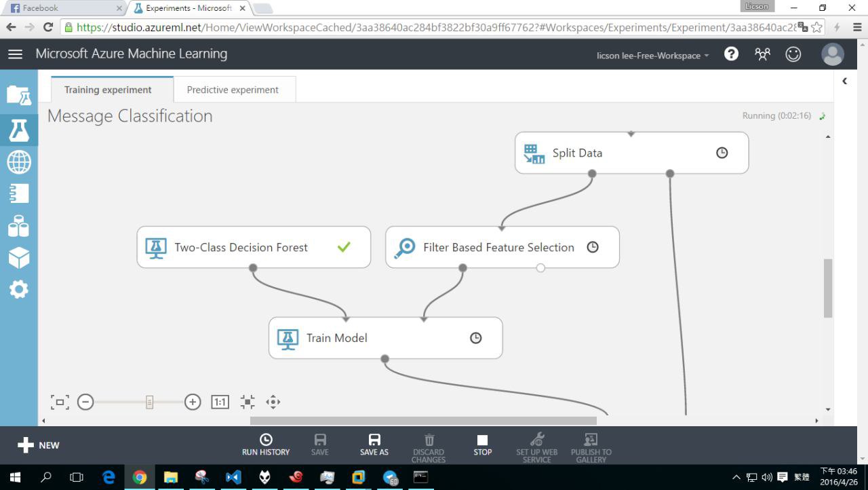
Task: Select the Two-Class Decision Forest module icon
Action: pos(156,248)
